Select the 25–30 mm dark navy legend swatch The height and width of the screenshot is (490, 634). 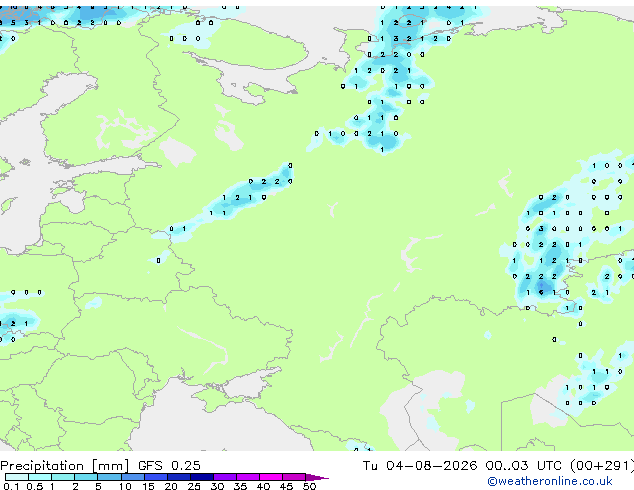201,477
